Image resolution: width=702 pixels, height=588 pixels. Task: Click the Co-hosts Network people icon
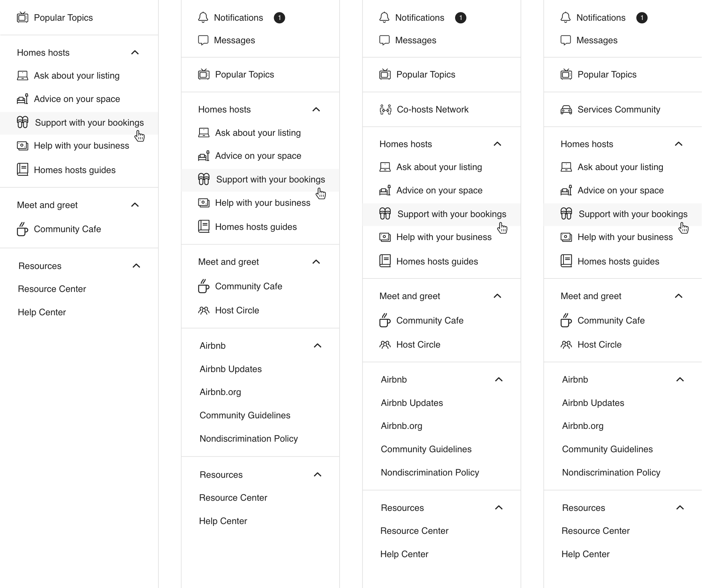(385, 109)
